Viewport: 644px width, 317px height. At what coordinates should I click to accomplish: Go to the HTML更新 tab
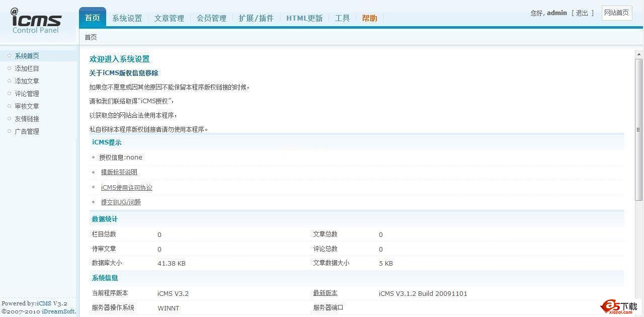pos(304,18)
